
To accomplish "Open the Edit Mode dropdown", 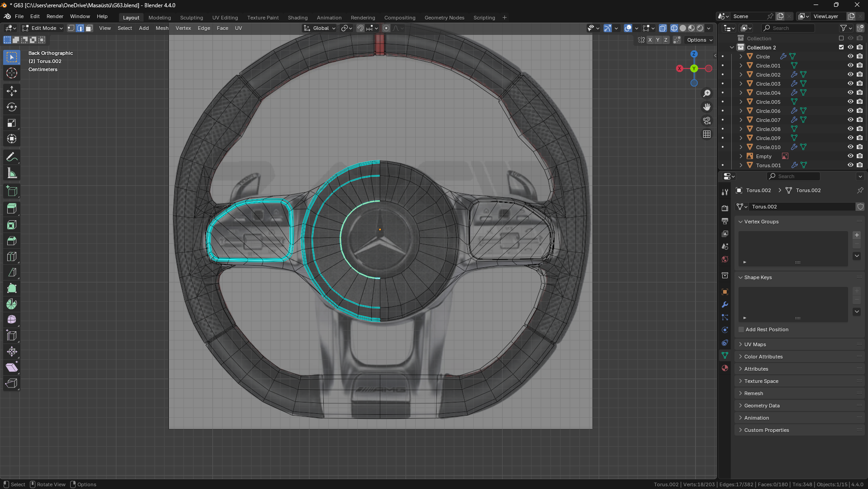I will [43, 28].
